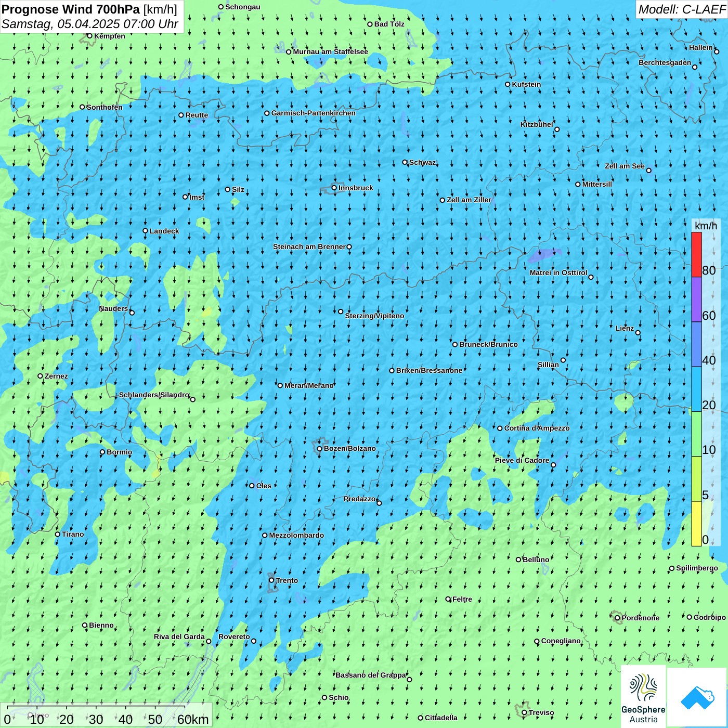Click the Bormio label
This screenshot has height=728, width=728.
pos(119,452)
